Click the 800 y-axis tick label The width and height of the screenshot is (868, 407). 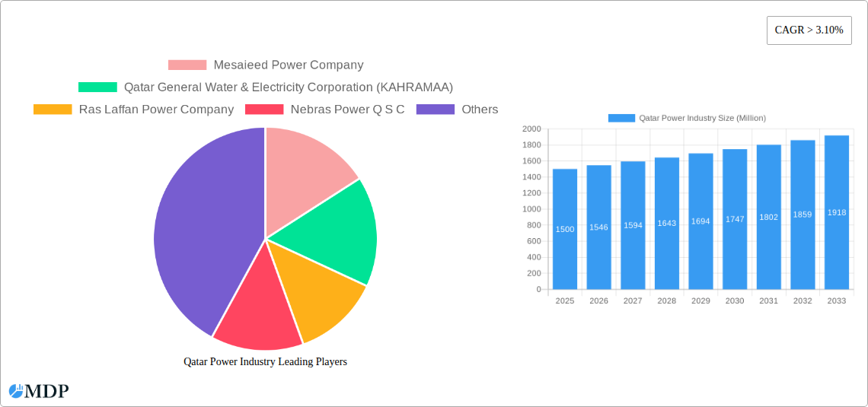[534, 225]
